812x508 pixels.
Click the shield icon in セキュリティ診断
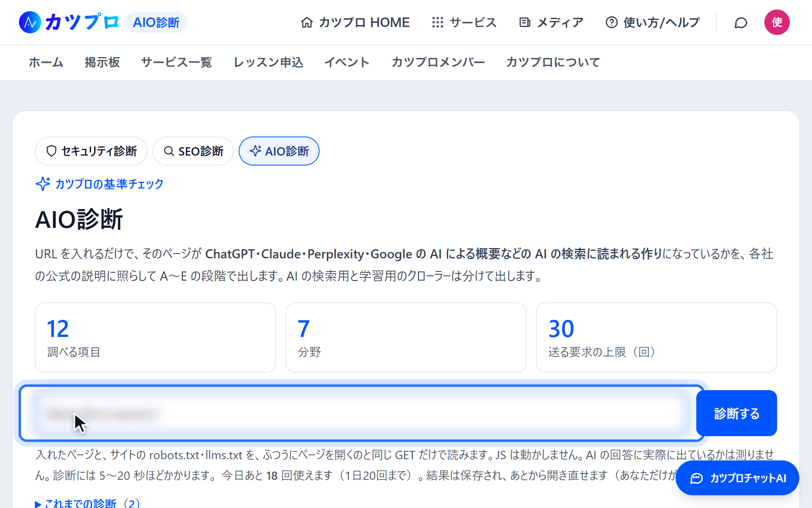(x=52, y=151)
